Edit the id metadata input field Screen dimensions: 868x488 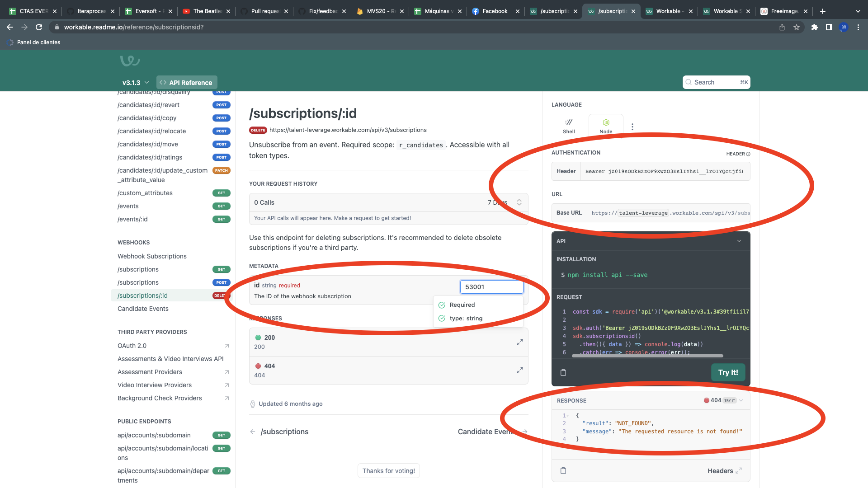pyautogui.click(x=491, y=287)
